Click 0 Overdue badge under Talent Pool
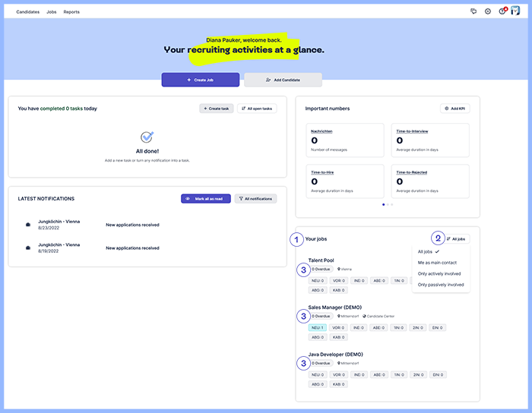 [x=321, y=269]
